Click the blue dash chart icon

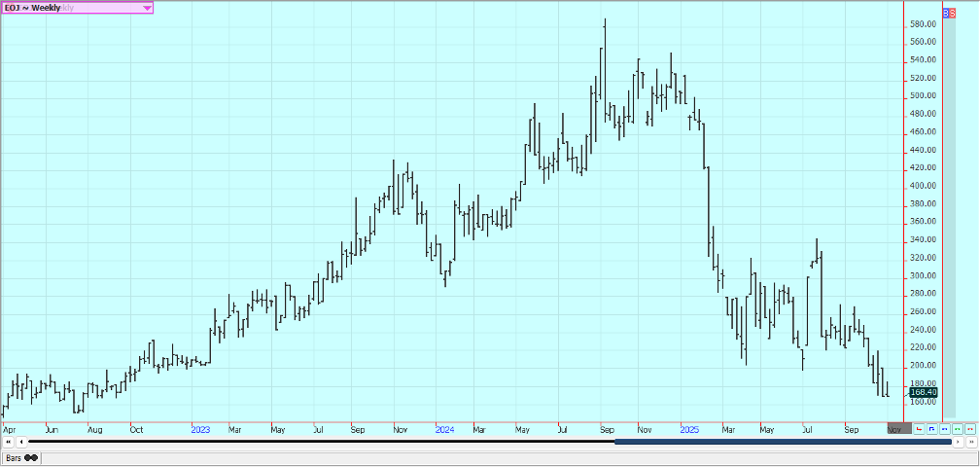945,429
